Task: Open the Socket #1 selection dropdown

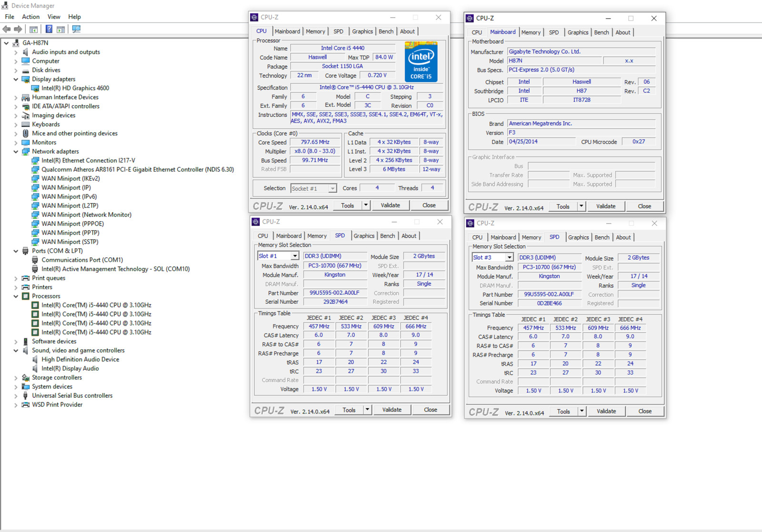Action: pos(332,189)
